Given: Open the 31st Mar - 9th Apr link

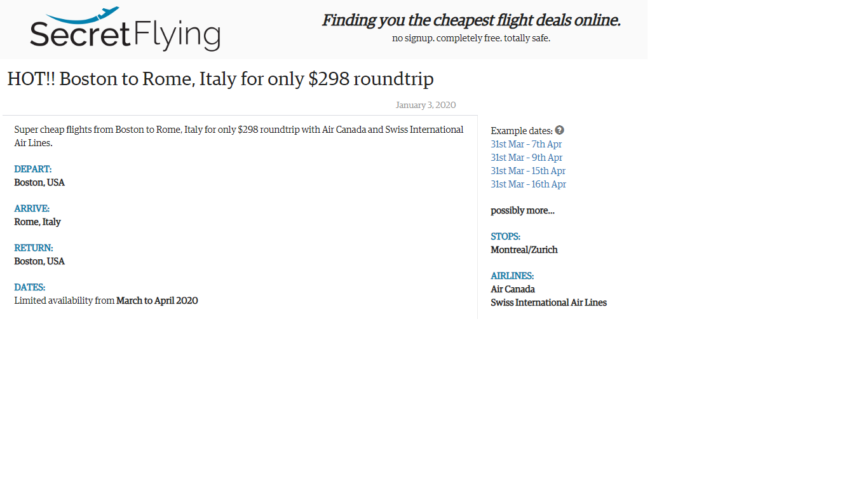Looking at the screenshot, I should [526, 158].
